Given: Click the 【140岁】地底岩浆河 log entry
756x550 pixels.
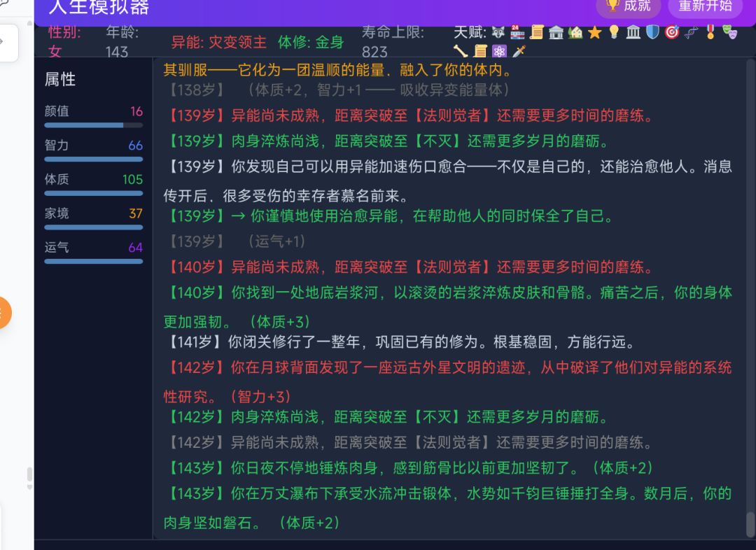Looking at the screenshot, I should click(x=448, y=307).
